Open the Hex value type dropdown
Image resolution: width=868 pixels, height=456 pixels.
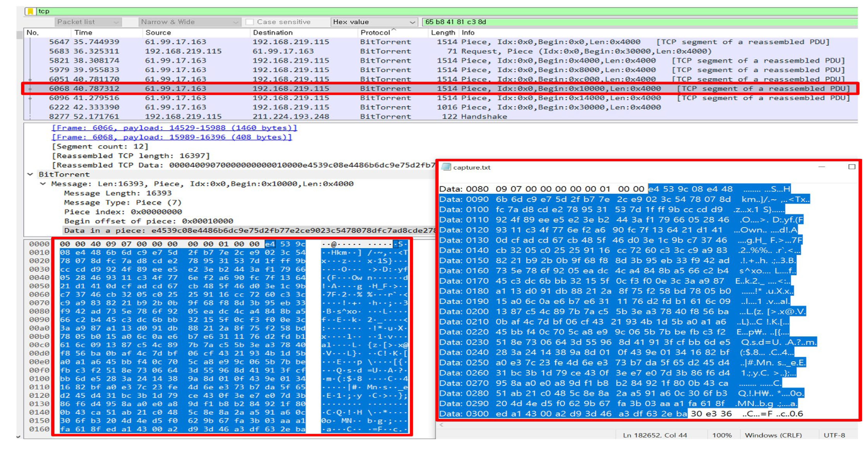[x=374, y=22]
